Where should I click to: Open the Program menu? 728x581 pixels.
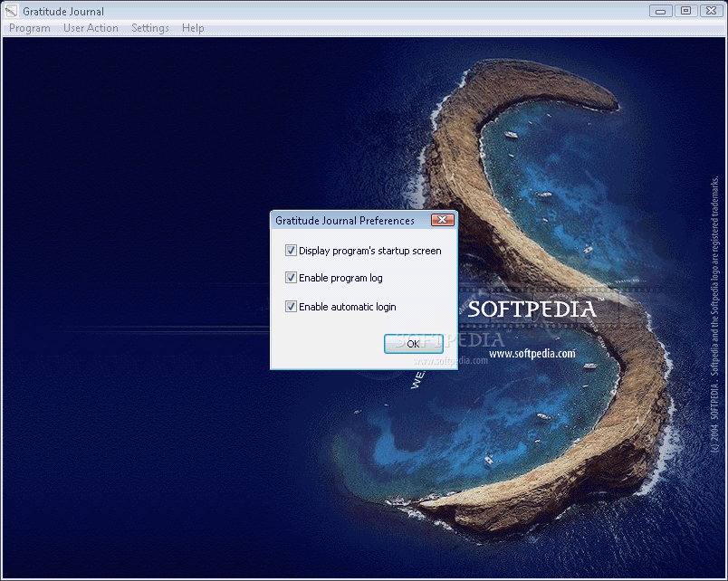point(30,28)
